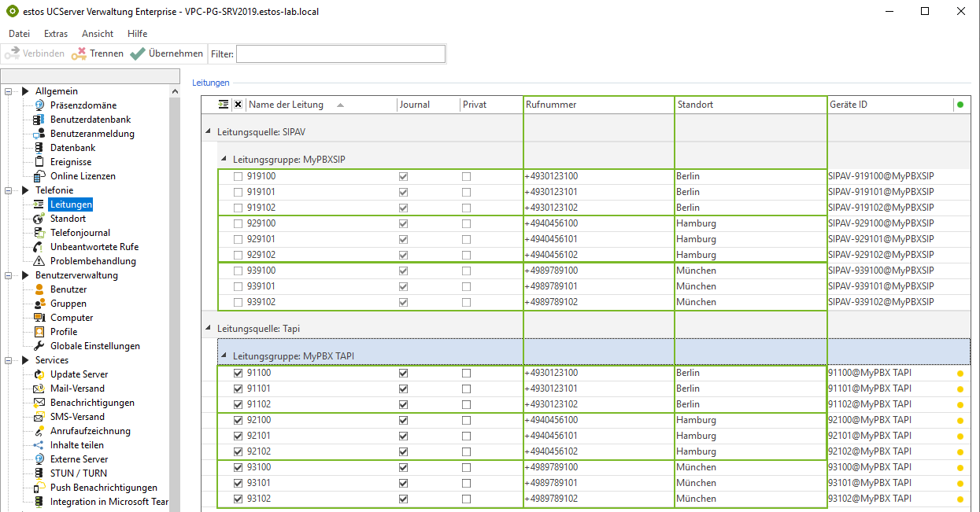The image size is (980, 512).
Task: Click the Trennen toolbar button
Action: [x=97, y=53]
